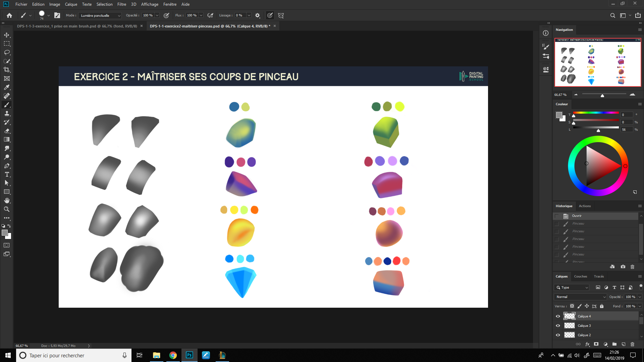The width and height of the screenshot is (644, 362).
Task: Select the Lasso tool
Action: (x=7, y=52)
